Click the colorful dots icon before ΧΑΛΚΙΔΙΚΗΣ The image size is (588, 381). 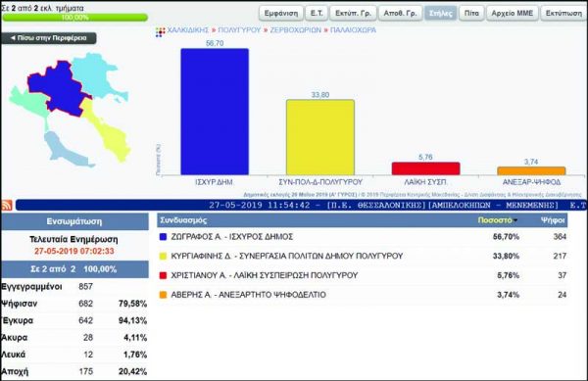(x=160, y=32)
